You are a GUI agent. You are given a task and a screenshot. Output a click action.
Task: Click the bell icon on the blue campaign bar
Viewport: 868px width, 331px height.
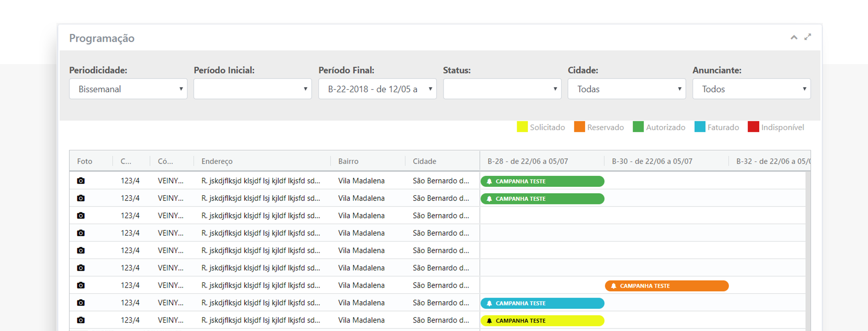point(489,303)
